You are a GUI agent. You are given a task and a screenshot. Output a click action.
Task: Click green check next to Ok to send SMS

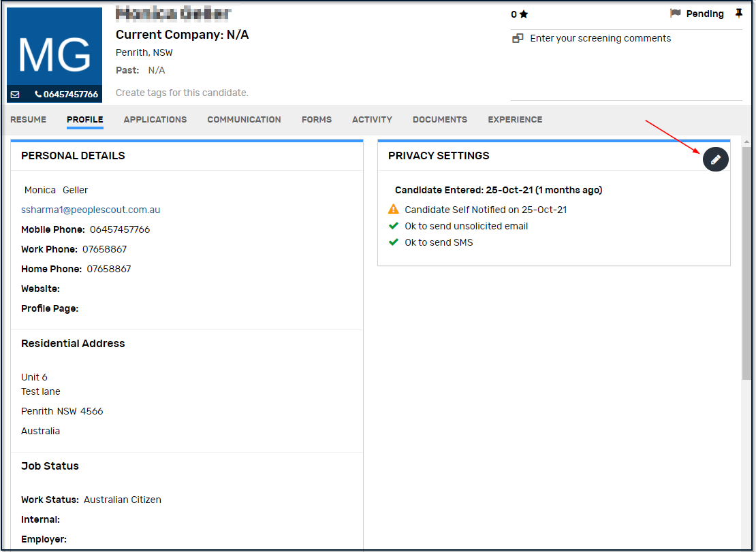pos(394,242)
